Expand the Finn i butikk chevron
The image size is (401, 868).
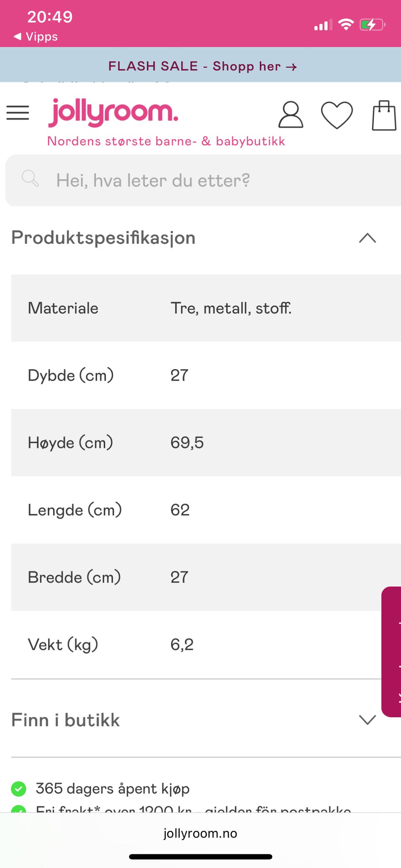[x=367, y=720]
